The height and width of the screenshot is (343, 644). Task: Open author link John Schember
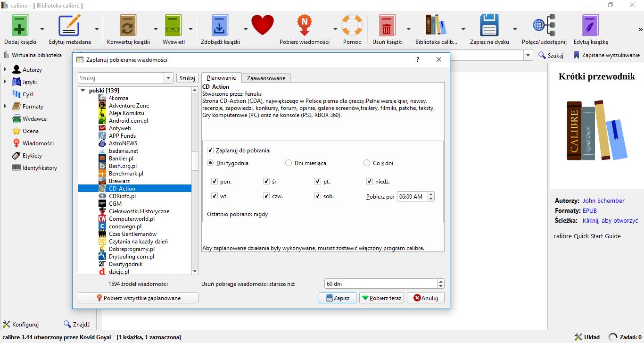tap(603, 201)
